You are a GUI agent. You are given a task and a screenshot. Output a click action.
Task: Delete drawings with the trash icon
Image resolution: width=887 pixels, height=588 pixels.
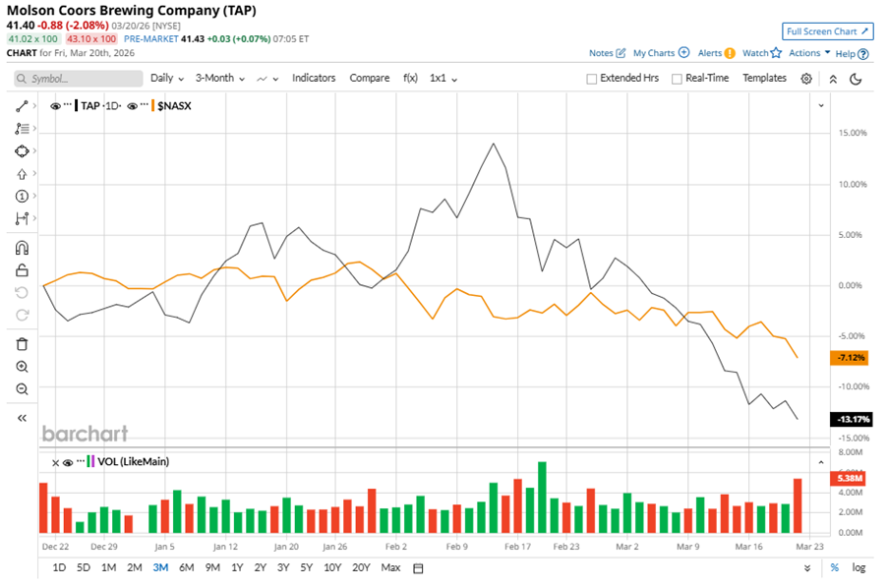pyautogui.click(x=22, y=344)
